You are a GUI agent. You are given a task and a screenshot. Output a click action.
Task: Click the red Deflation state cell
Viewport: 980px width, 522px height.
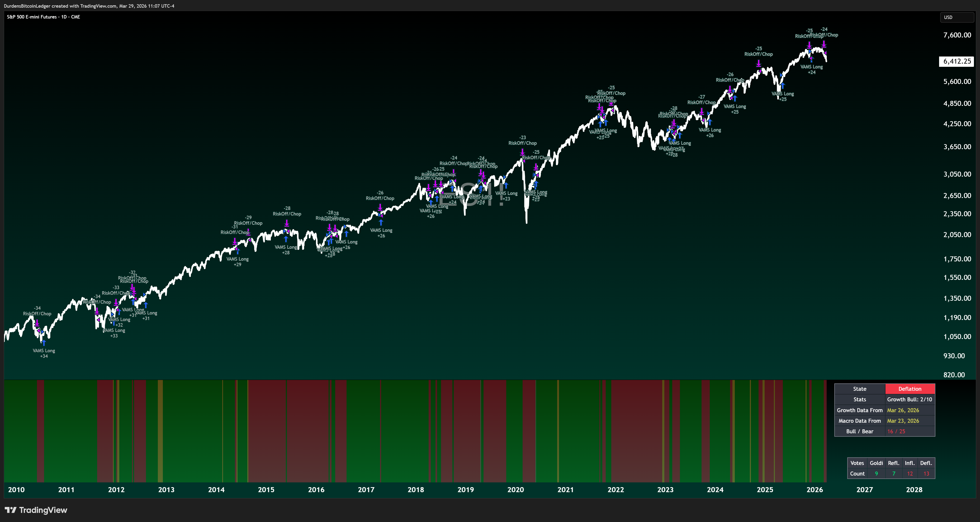click(910, 389)
